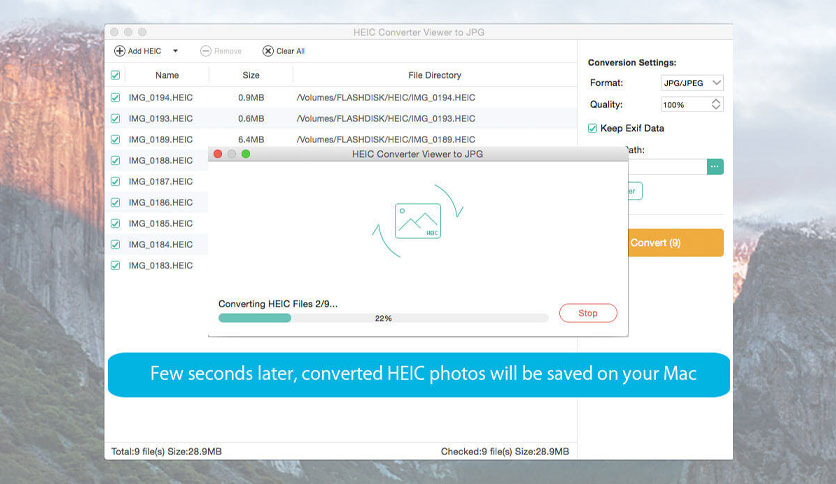Click the output path browse button
The image size is (836, 484).
[715, 167]
